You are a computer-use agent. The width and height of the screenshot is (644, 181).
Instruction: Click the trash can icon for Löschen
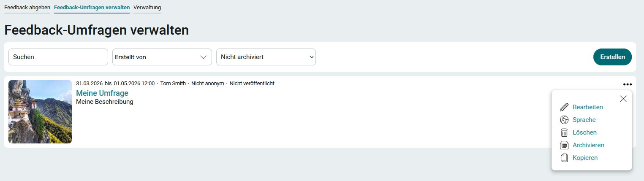click(564, 132)
